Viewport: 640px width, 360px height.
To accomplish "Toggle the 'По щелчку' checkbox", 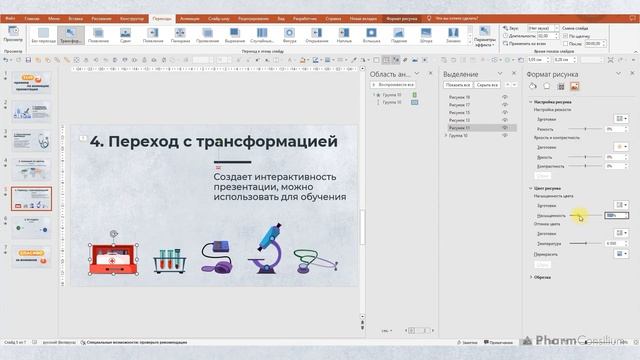I will pyautogui.click(x=565, y=36).
